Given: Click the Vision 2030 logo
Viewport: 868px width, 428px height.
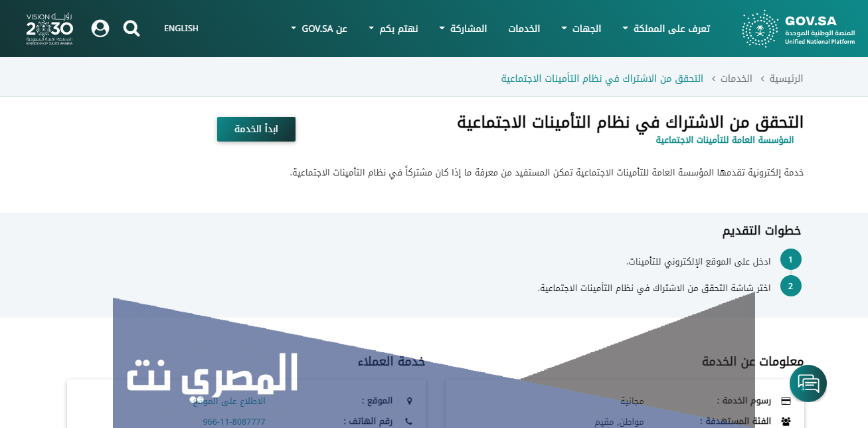Looking at the screenshot, I should point(50,29).
